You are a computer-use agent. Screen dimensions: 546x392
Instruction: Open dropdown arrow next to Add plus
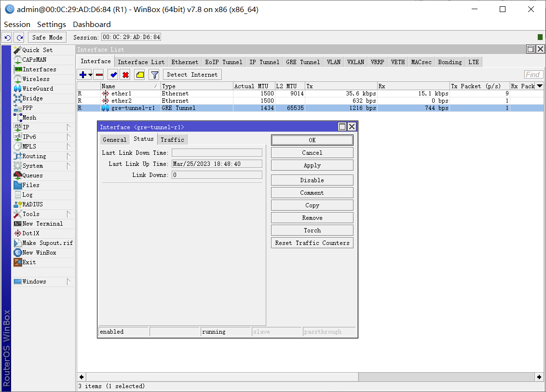point(90,75)
